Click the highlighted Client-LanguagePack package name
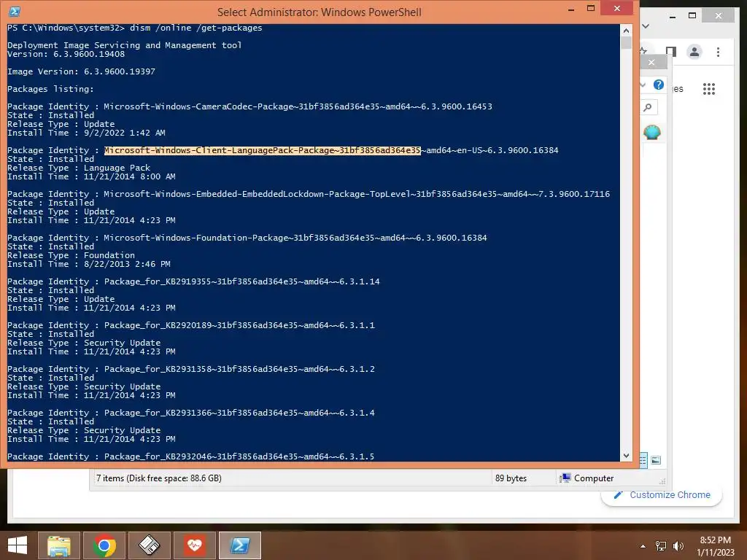 point(263,150)
